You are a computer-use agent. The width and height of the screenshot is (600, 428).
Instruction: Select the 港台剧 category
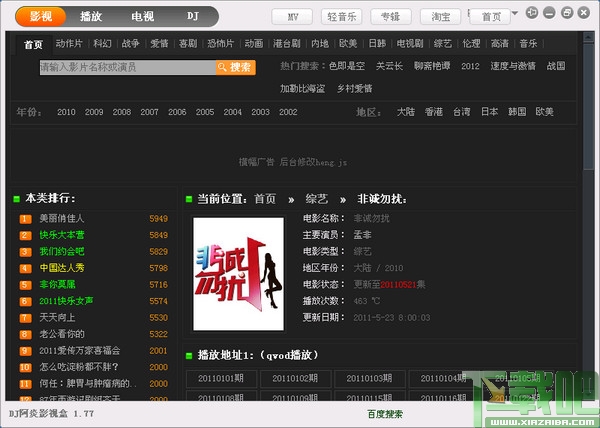click(x=287, y=44)
